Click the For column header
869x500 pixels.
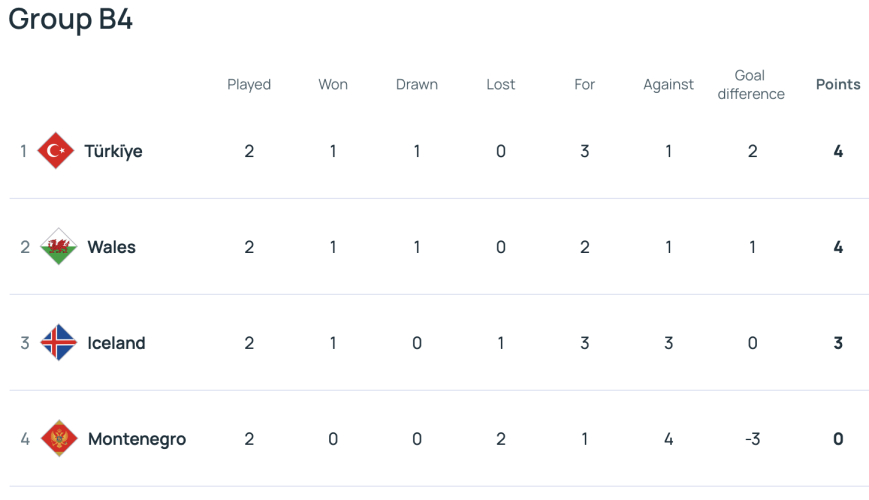584,84
